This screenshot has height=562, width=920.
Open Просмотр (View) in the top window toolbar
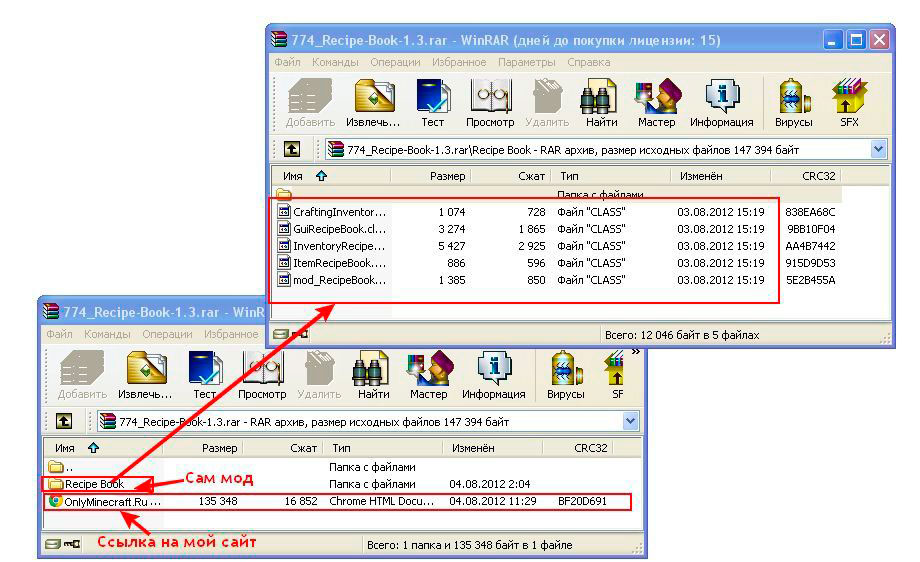(x=490, y=103)
